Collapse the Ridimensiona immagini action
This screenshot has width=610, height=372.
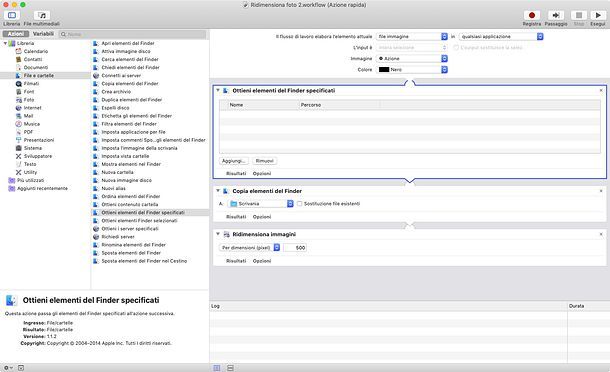(x=218, y=234)
